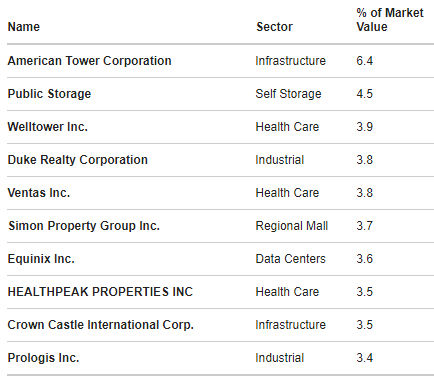
Task: Select HEALTHPEAK PROPERTIES INC entry
Action: [x=100, y=292]
